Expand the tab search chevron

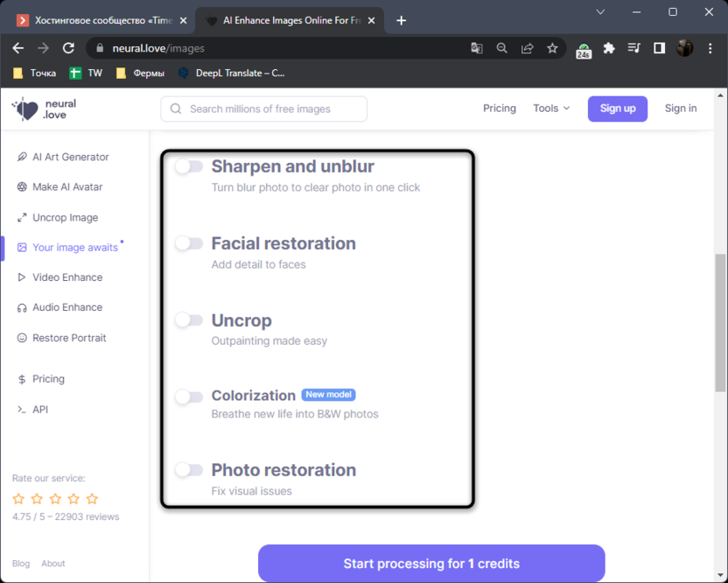[x=601, y=12]
